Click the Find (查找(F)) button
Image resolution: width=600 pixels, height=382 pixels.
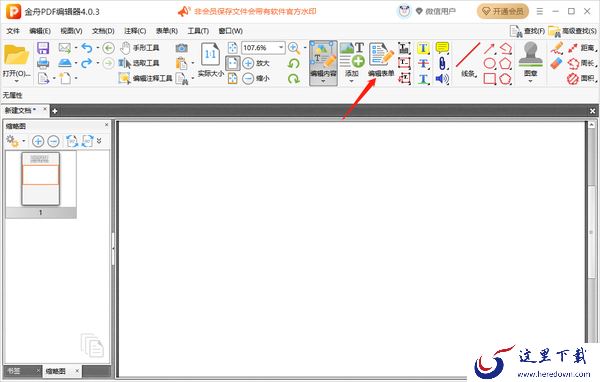pos(528,31)
